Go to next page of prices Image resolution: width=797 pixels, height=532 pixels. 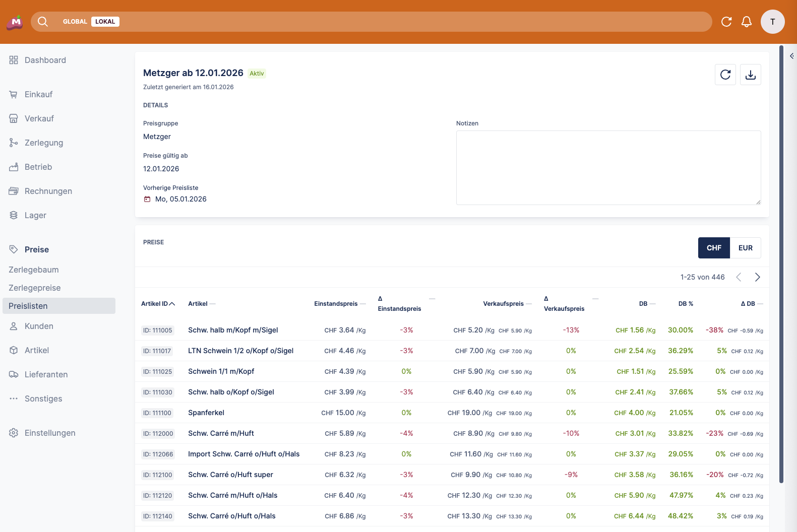(x=757, y=277)
